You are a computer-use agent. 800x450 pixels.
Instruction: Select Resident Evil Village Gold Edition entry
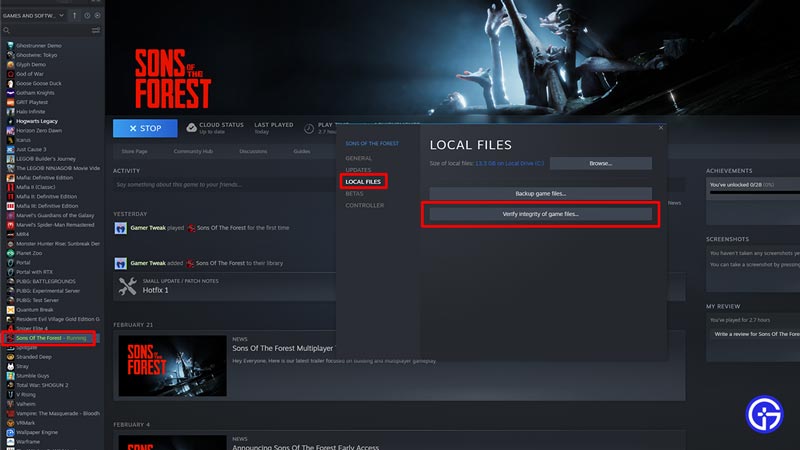58,319
